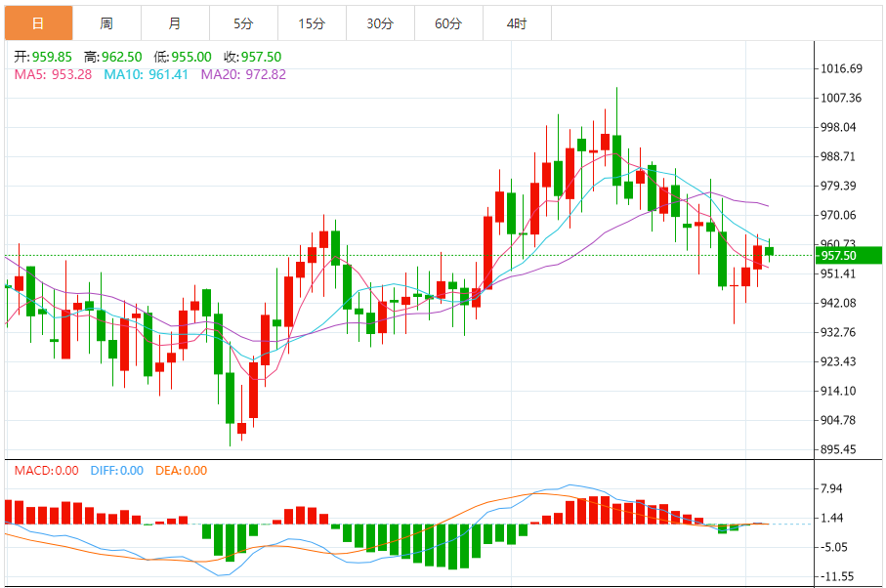Open the 5分 timeframe tab
The image size is (886, 588).
click(243, 23)
